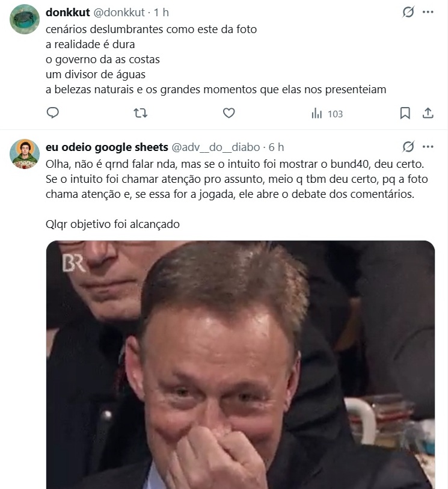The width and height of the screenshot is (448, 489).
Task: Open more options on adv__do__diabo's tweet
Action: [x=428, y=147]
